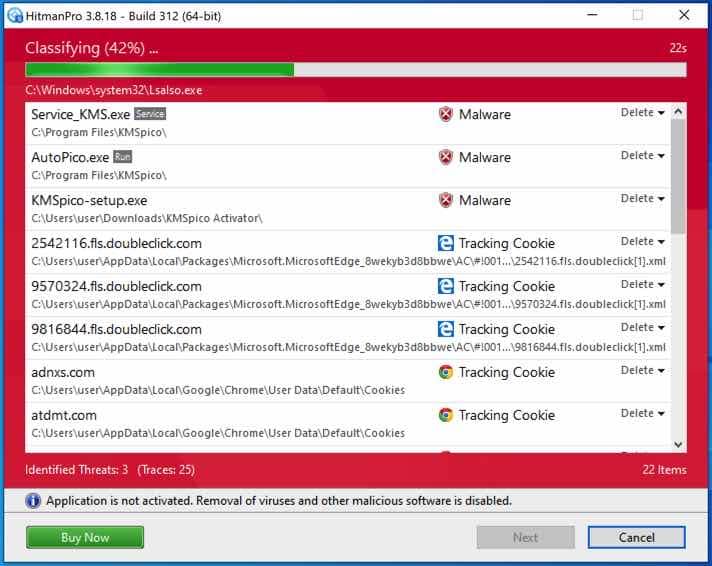The height and width of the screenshot is (566, 712).
Task: Click the Cookies path under adnxs.com
Action: pyautogui.click(x=218, y=390)
